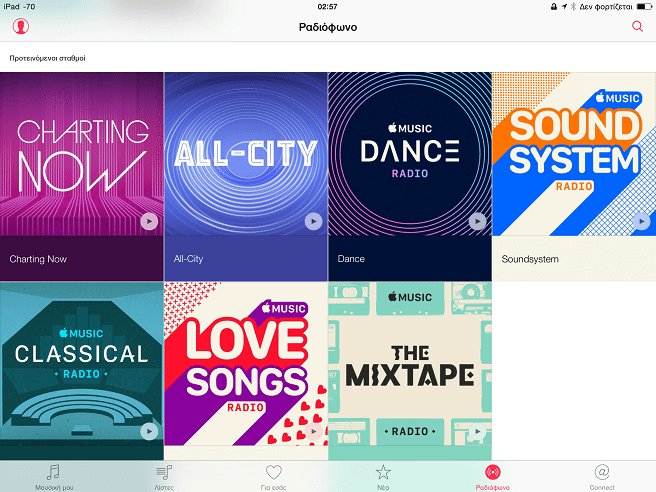Play the Charting Now station
Screen dimensions: 656x492
coord(149,221)
